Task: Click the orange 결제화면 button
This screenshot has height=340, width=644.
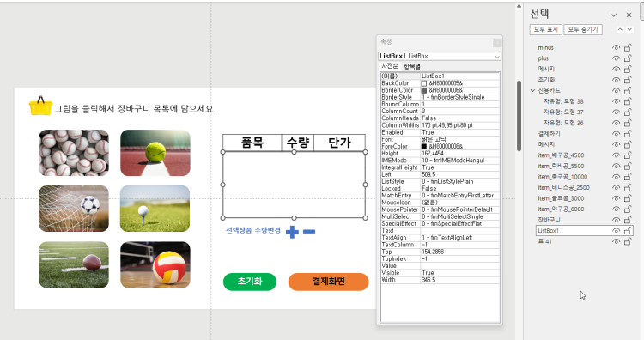Action: point(329,282)
